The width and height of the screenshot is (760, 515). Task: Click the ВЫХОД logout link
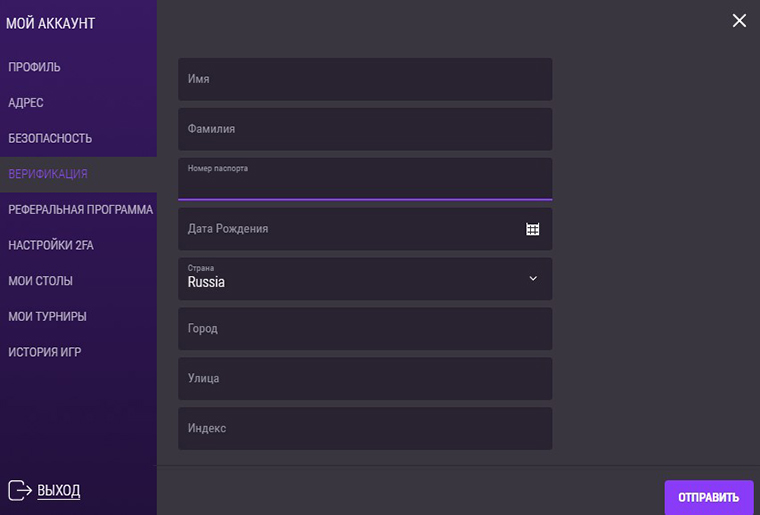click(x=59, y=490)
